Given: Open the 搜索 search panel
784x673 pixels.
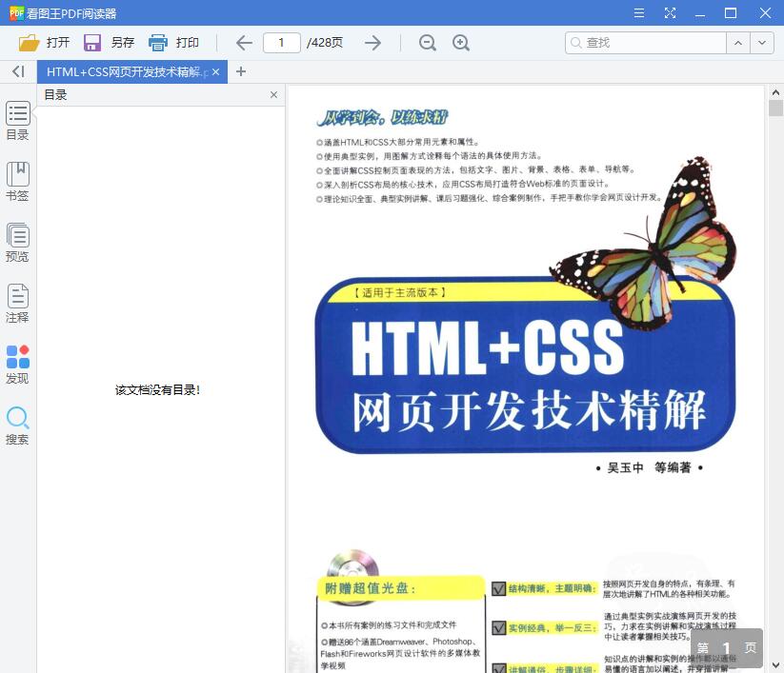Looking at the screenshot, I should coord(17,426).
